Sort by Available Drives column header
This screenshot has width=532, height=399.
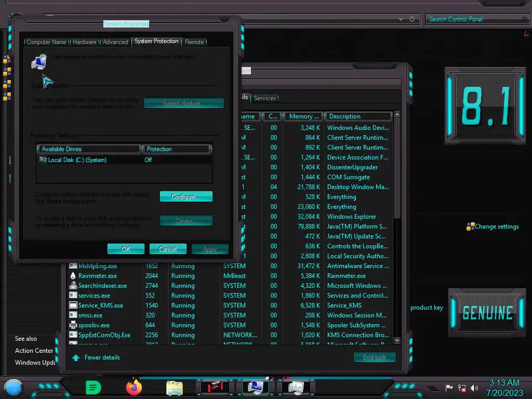(89, 149)
